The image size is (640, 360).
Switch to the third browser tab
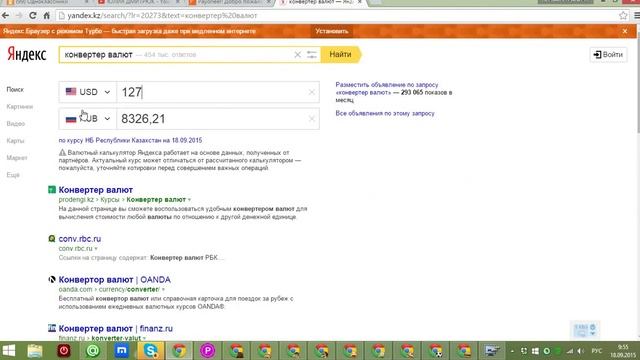point(230,2)
